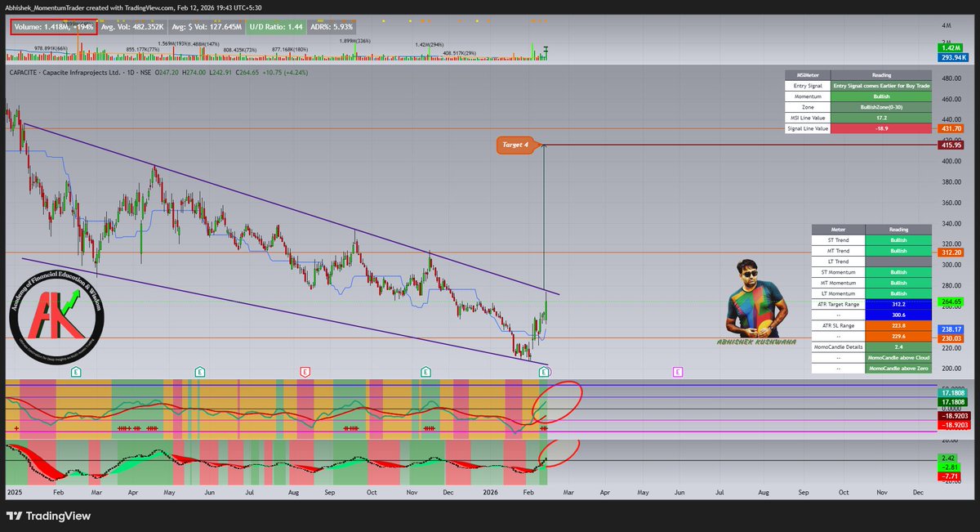Click the 2025 year label on time axis

16,493
